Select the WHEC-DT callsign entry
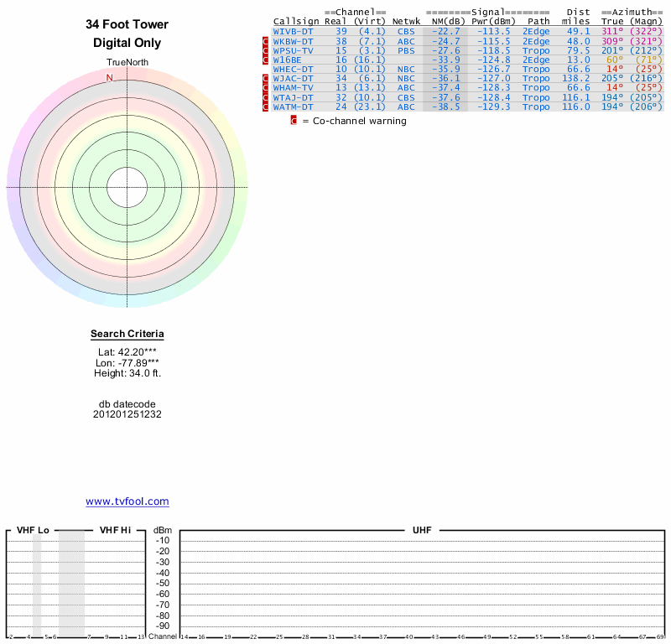671x644 pixels. 294,69
